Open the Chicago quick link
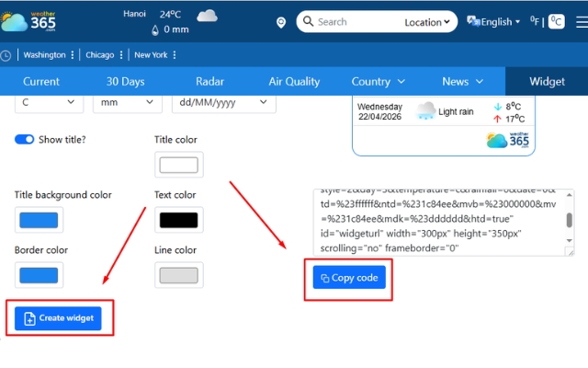 (100, 55)
